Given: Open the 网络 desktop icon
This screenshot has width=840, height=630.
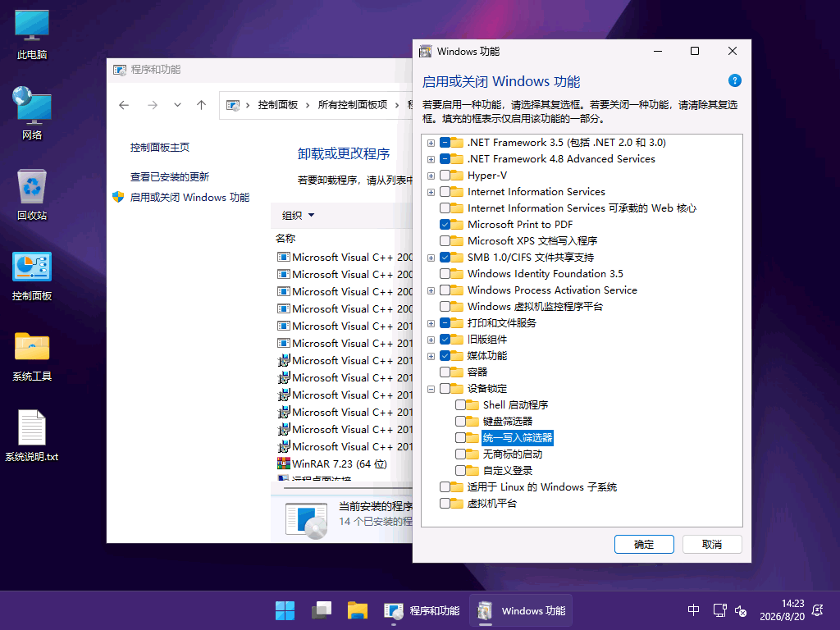Looking at the screenshot, I should [x=32, y=113].
